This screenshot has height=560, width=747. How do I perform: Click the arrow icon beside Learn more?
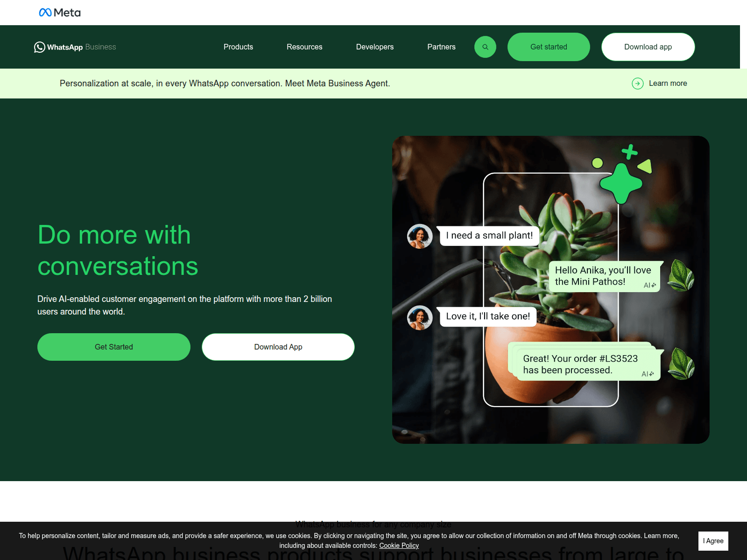pos(637,84)
